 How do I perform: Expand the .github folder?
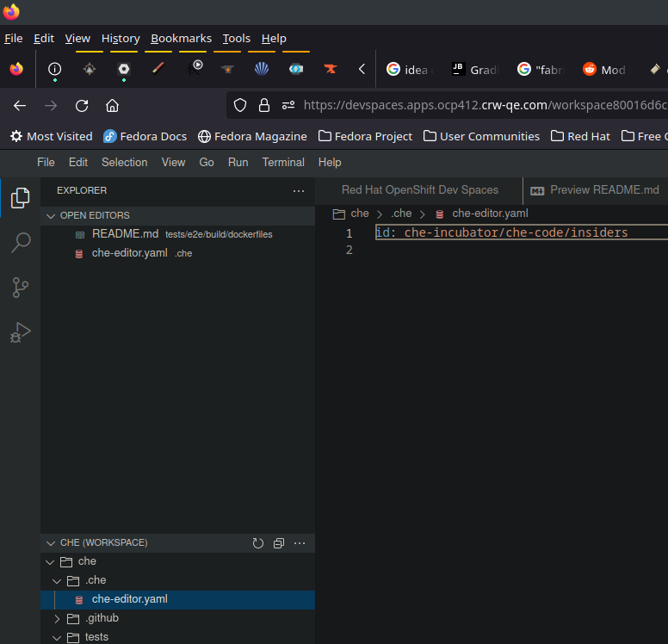57,618
